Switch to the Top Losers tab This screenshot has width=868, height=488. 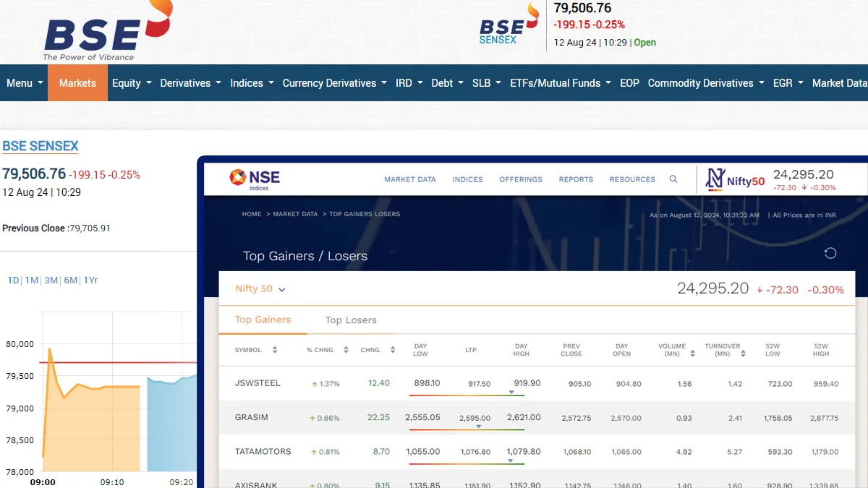point(351,320)
